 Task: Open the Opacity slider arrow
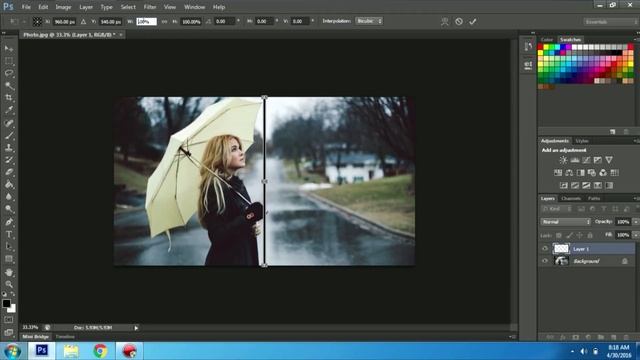pos(636,222)
